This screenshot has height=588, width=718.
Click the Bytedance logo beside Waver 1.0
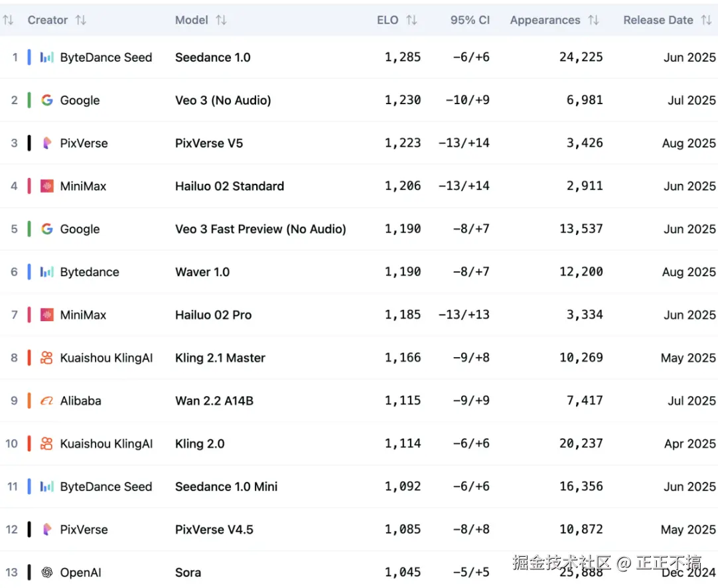pos(46,272)
